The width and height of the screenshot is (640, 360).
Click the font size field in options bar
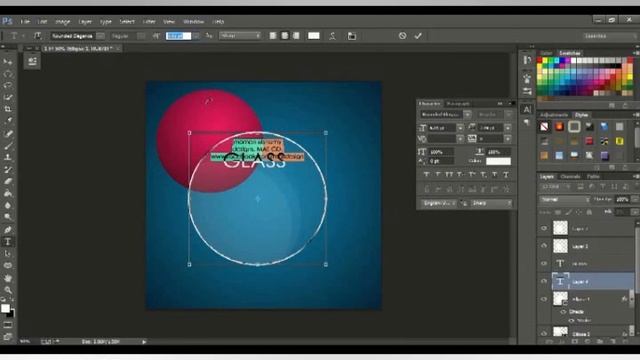click(178, 36)
